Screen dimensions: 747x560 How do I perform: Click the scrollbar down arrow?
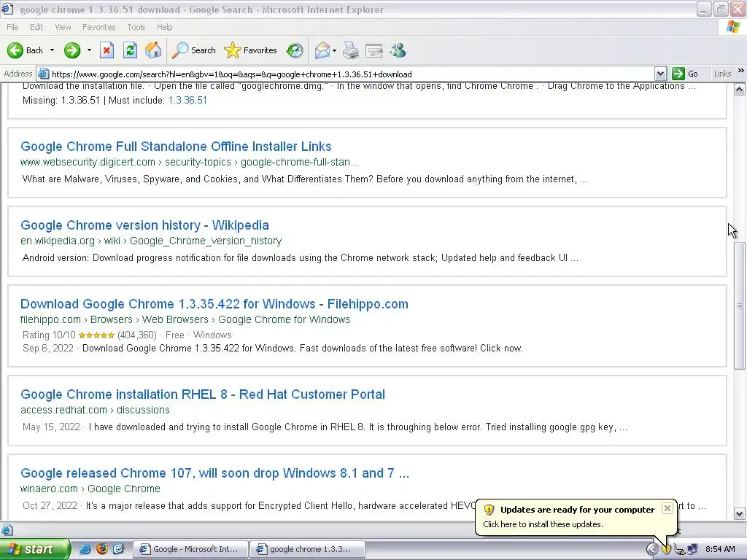740,513
